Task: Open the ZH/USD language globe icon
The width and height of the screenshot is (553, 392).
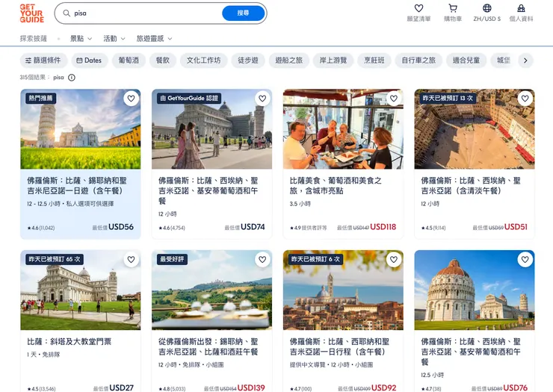Action: pos(487,8)
